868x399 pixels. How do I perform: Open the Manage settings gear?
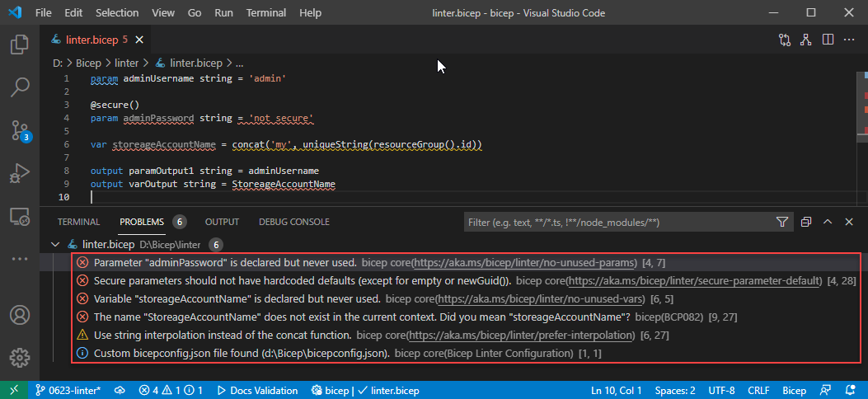coord(20,358)
